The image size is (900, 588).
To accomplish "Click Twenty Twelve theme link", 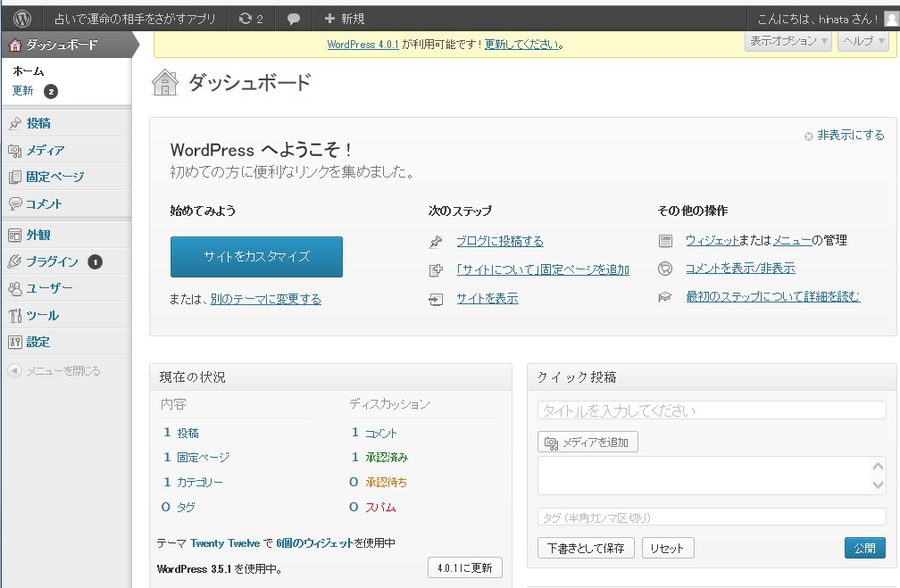I will (x=225, y=542).
